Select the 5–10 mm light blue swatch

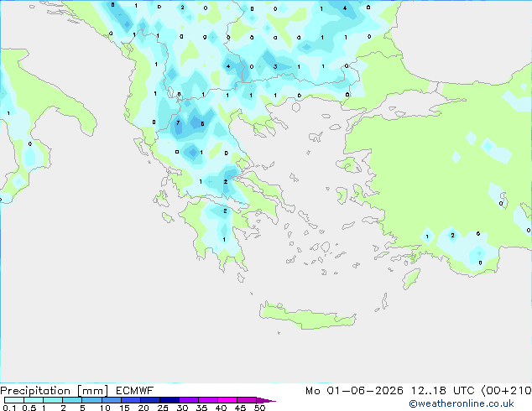91,400
